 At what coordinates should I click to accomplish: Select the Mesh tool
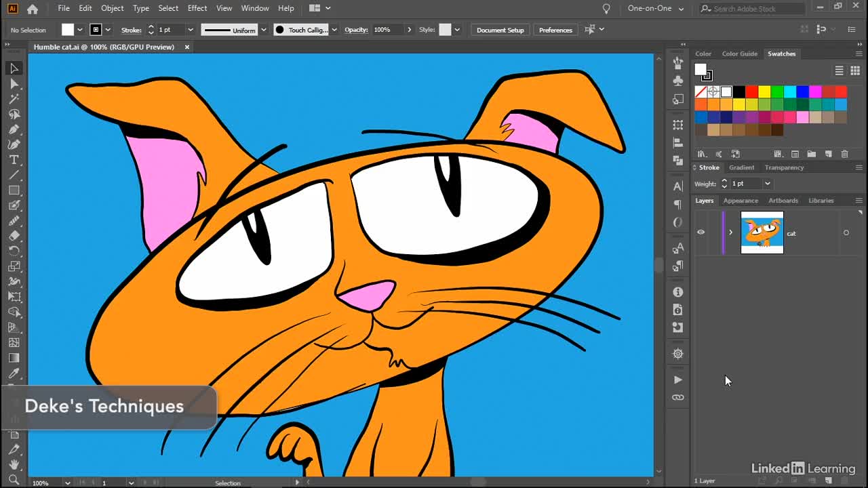click(14, 342)
